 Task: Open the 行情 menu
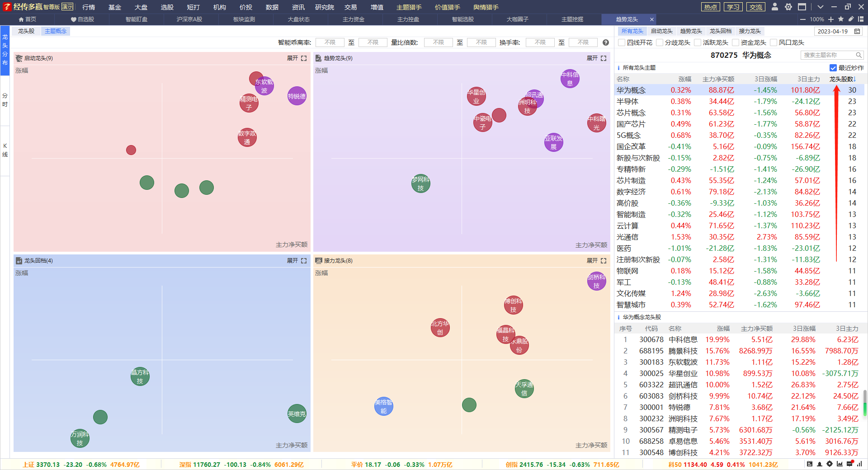point(89,7)
